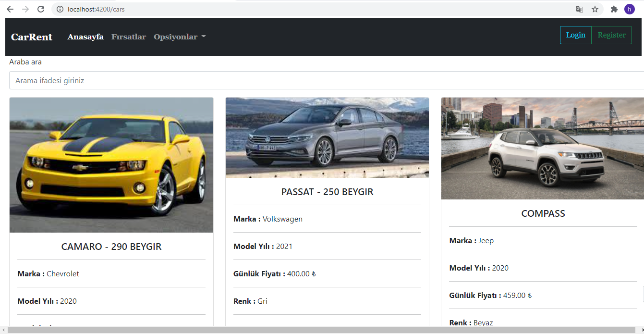The image size is (644, 334).
Task: Click the CAMARO - 290 BEYGIR title
Action: [111, 247]
